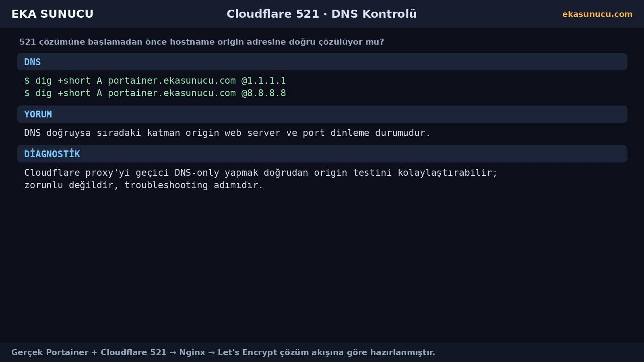Click the intro question about hostname origin

point(202,42)
